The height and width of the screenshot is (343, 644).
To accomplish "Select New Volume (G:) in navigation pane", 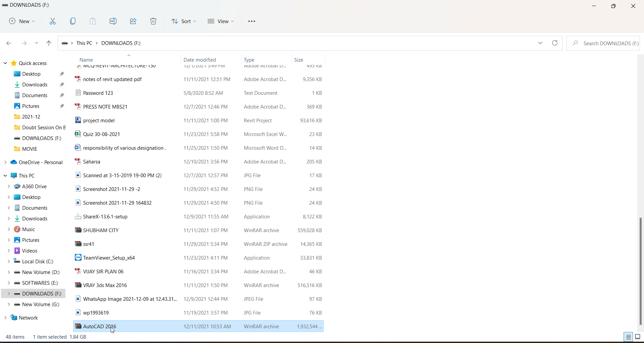I will 41,304.
